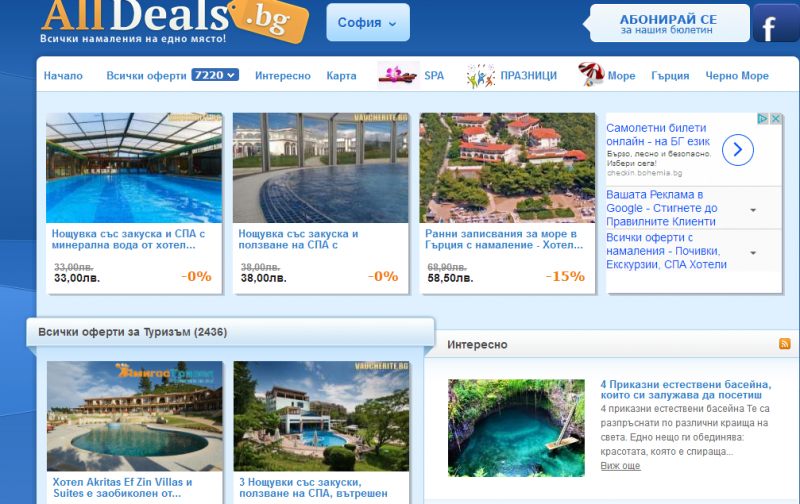This screenshot has width=800, height=504.
Task: Open the Гърция navigation link
Action: (x=670, y=75)
